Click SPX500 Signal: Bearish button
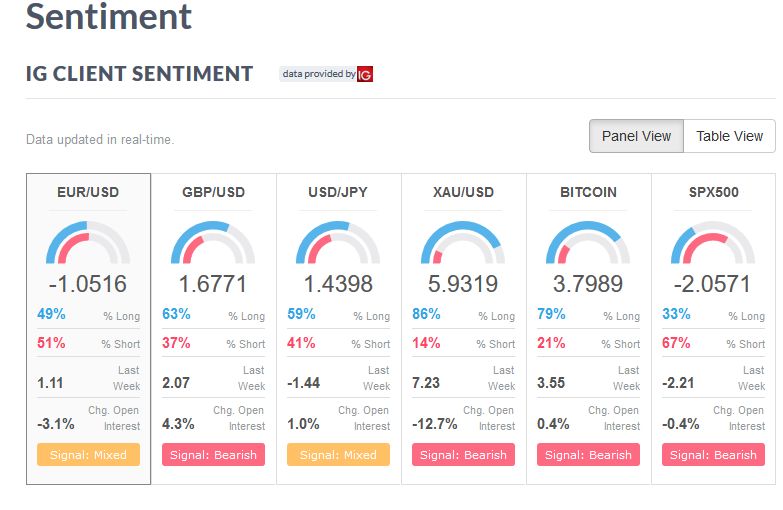 pos(713,455)
